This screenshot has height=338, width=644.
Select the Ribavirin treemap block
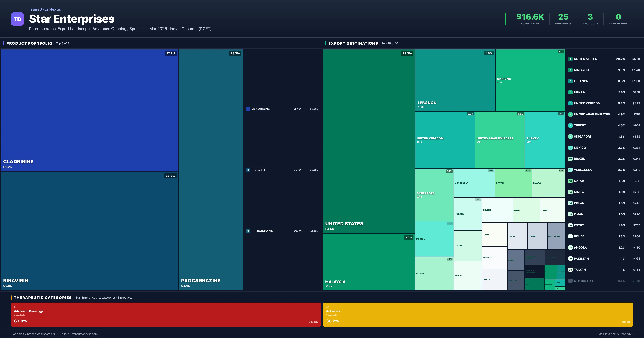89,231
